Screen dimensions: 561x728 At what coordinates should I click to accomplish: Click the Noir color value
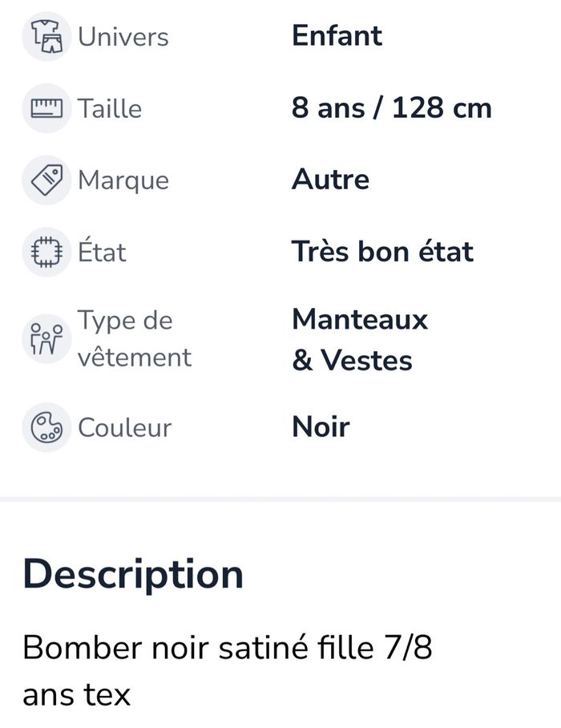(x=321, y=427)
